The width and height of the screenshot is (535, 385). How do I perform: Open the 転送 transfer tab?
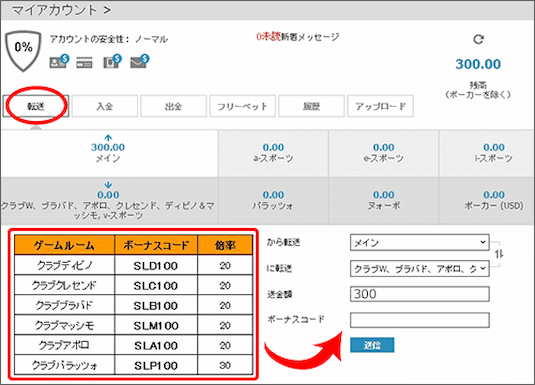36,106
